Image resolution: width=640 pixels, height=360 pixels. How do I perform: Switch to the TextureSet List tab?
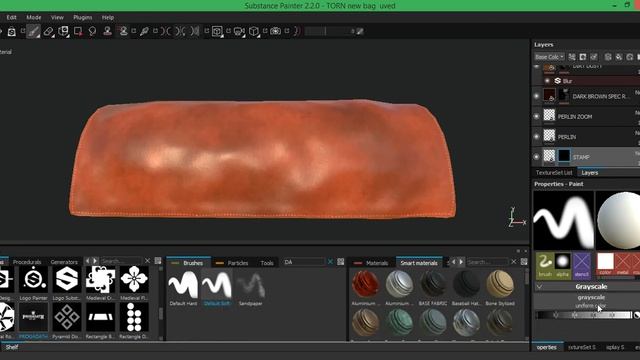[x=554, y=173]
